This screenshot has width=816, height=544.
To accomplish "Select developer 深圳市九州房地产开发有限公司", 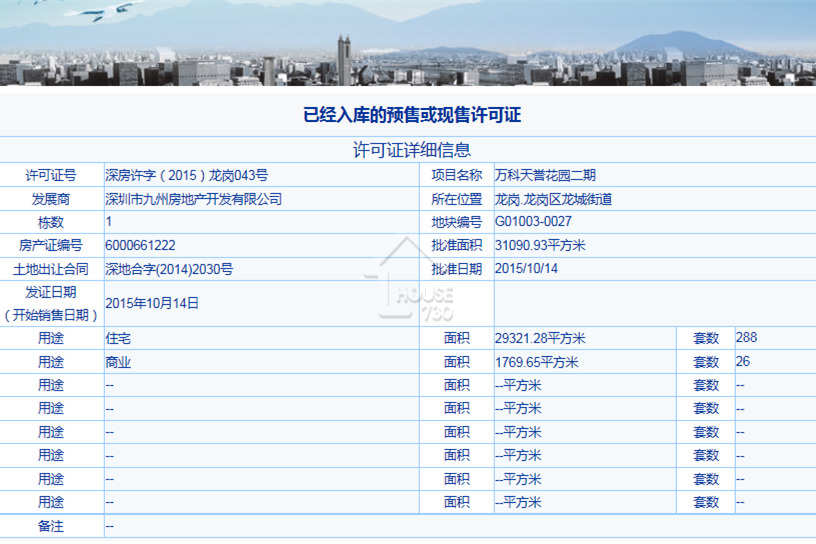I will (194, 199).
